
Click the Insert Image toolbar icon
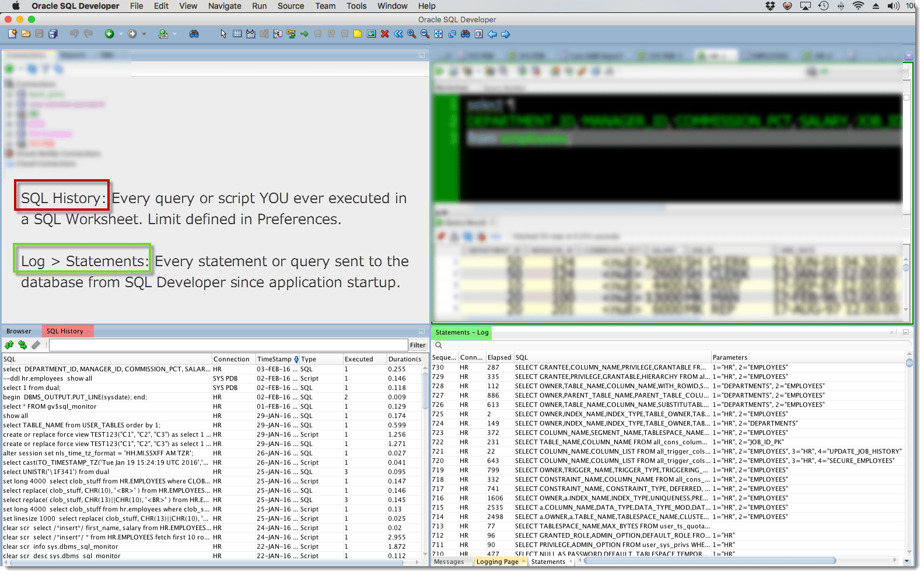point(371,34)
